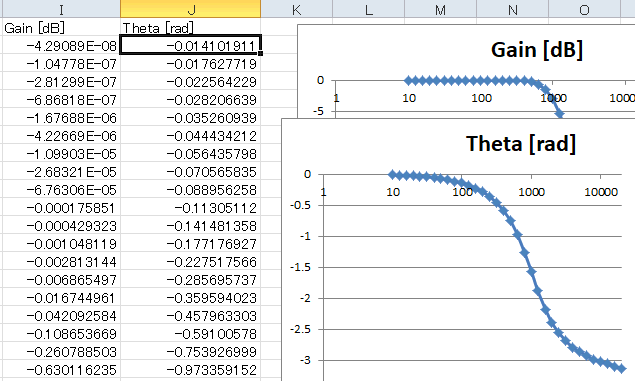Select Theta chart horizontal axis label 1000

point(531,192)
